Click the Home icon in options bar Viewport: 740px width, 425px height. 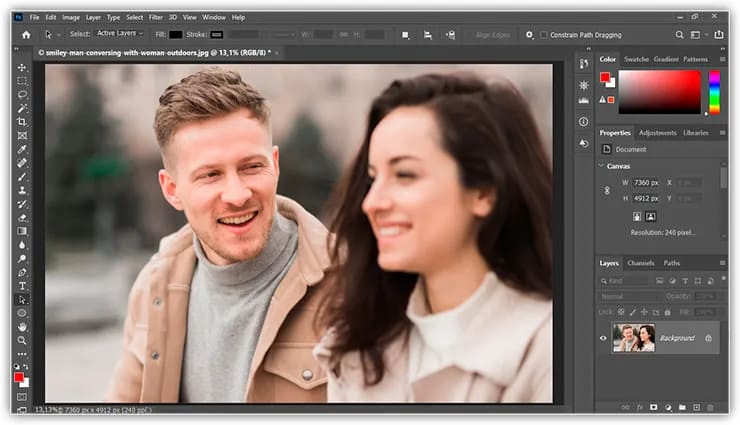coord(26,35)
